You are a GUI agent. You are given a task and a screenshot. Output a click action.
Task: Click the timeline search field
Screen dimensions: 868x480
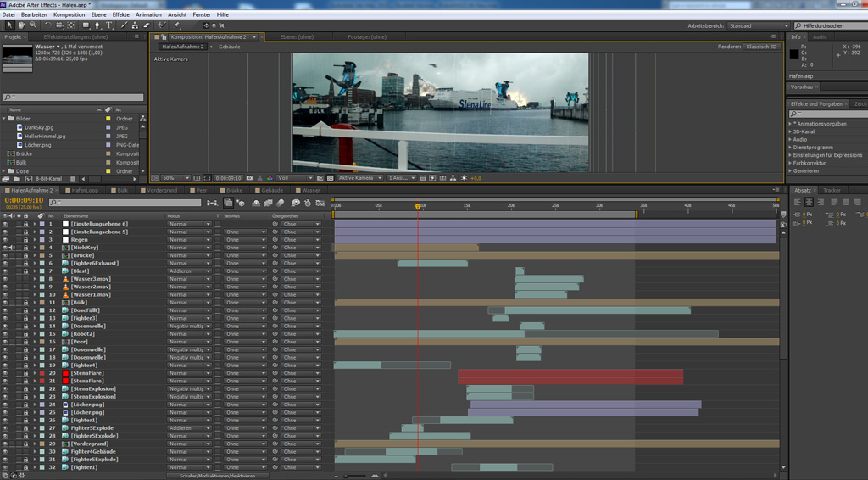click(x=125, y=203)
